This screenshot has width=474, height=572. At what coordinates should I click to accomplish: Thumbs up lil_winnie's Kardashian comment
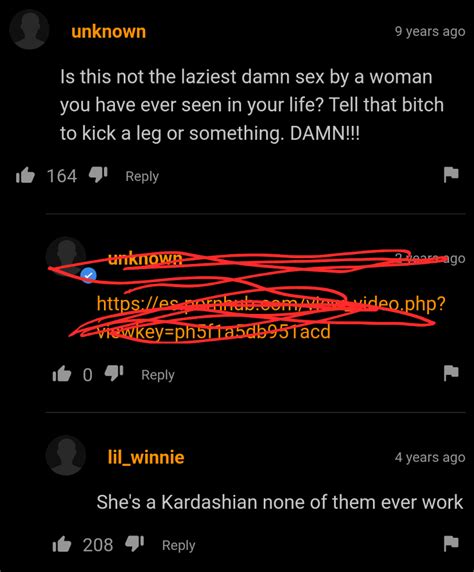(x=61, y=544)
